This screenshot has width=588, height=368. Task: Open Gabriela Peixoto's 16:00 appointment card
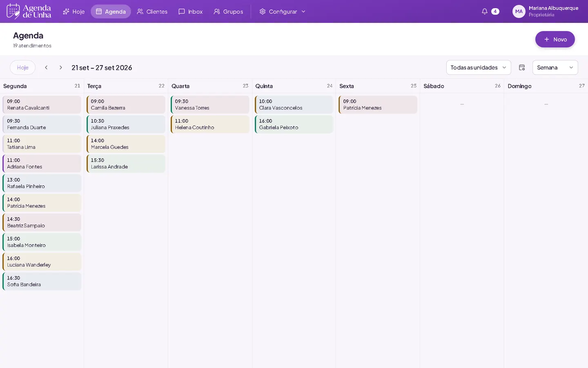point(294,124)
